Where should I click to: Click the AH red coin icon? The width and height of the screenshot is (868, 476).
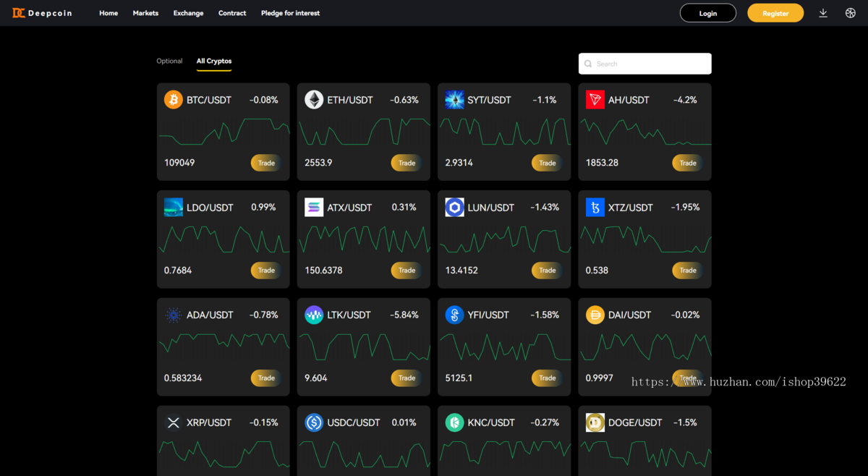point(595,100)
